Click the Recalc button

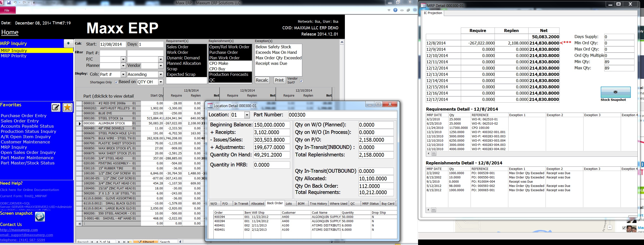click(262, 80)
